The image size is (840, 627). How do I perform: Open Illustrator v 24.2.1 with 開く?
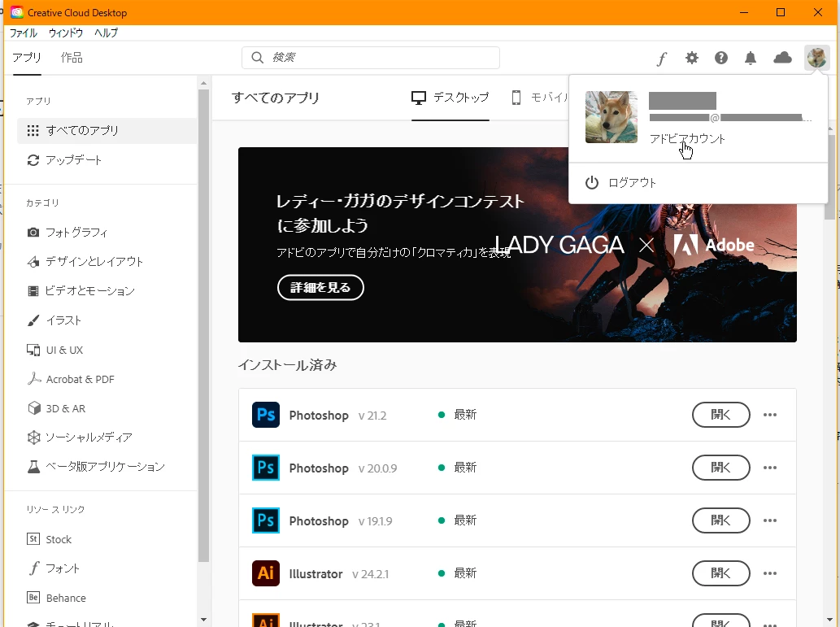pyautogui.click(x=720, y=573)
